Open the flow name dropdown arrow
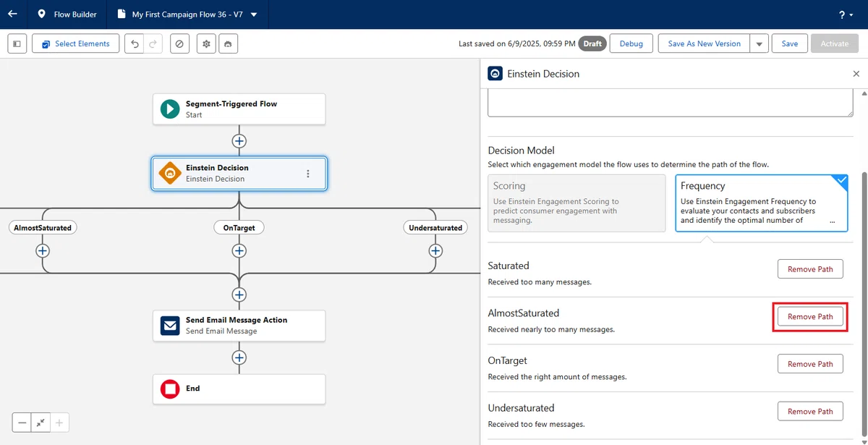The image size is (868, 445). click(x=254, y=14)
